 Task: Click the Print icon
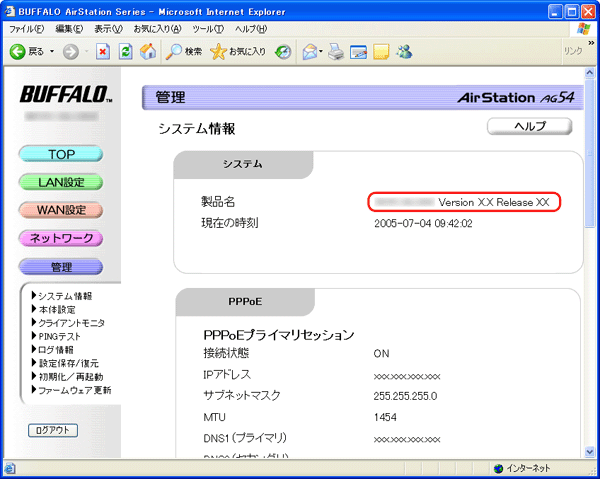pos(336,52)
